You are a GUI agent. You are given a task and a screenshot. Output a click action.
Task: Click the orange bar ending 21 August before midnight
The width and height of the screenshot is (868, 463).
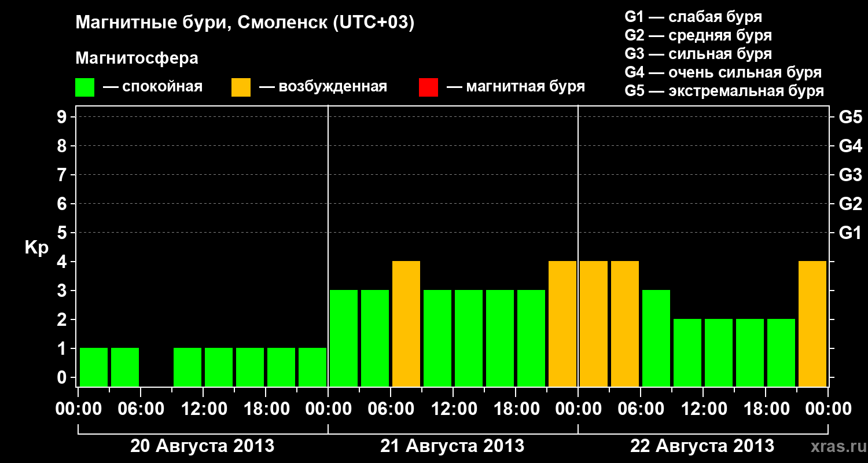pyautogui.click(x=562, y=324)
